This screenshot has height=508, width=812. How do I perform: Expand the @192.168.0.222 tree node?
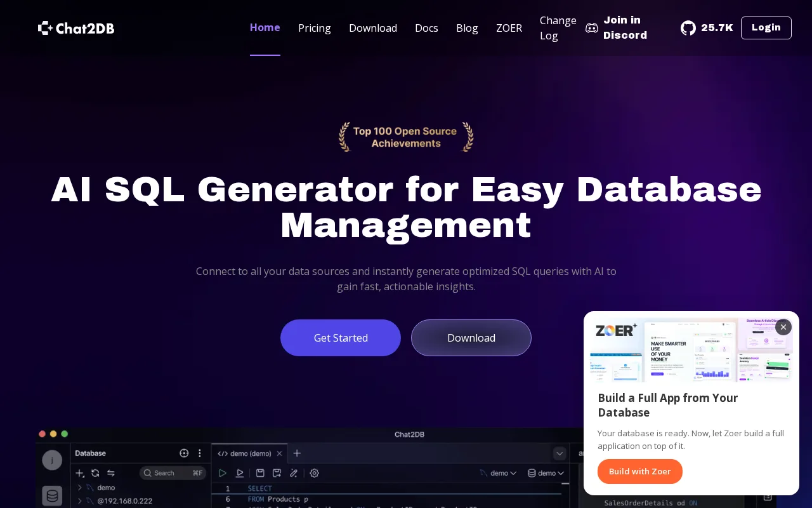click(80, 501)
